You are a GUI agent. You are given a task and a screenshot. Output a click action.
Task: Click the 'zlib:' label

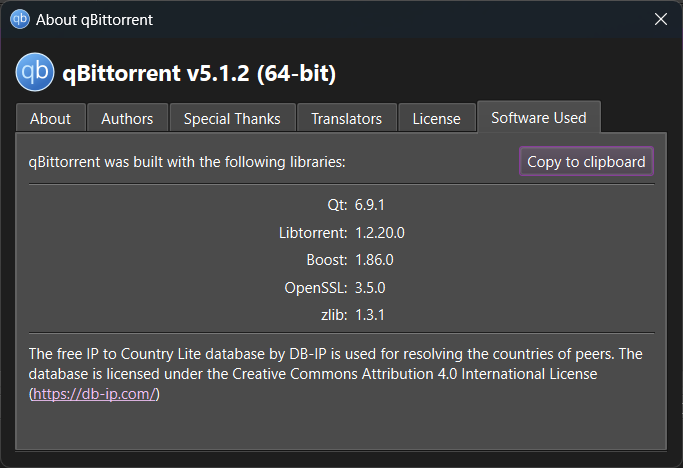[334, 315]
